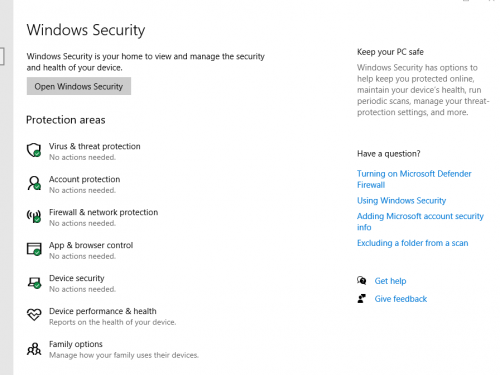
Task: Click the Give feedback link
Action: 401,299
